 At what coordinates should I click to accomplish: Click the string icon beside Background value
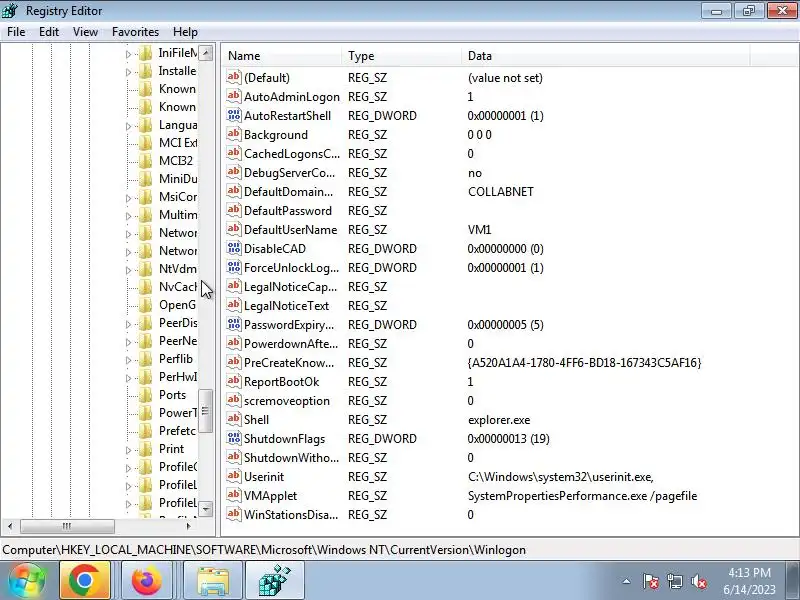click(234, 134)
